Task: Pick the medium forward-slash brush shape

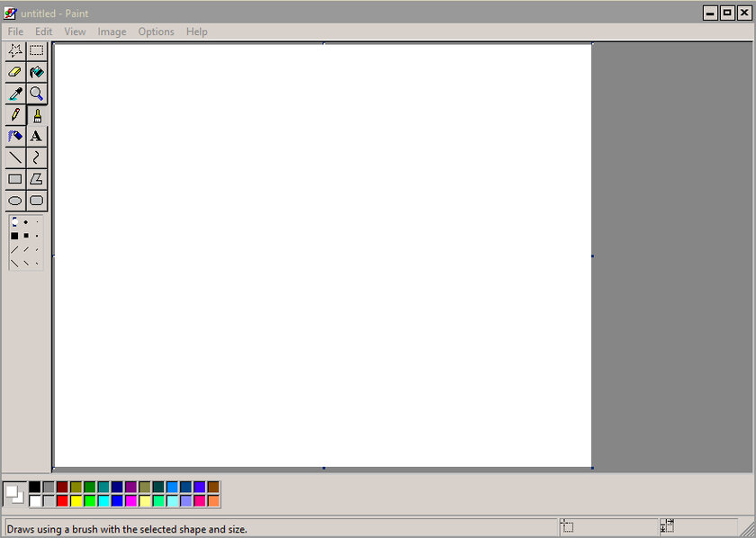Action: tap(26, 249)
